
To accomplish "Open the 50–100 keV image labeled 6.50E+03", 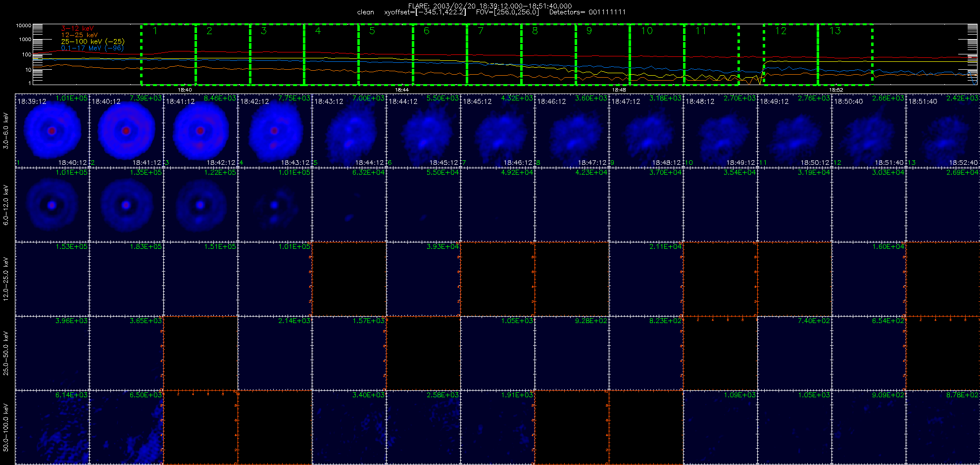I will click(x=126, y=427).
